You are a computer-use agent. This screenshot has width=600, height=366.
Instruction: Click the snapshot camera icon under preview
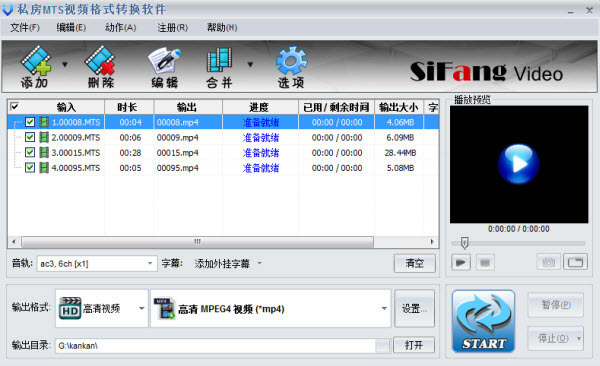tap(548, 262)
